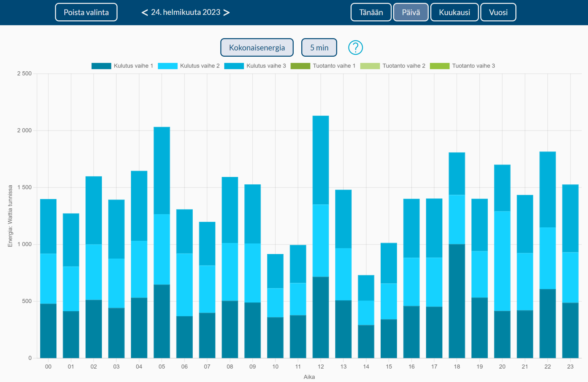Toggle Kulutus vaihe 1 legend series
Screen dimensions: 588x382
click(x=122, y=66)
